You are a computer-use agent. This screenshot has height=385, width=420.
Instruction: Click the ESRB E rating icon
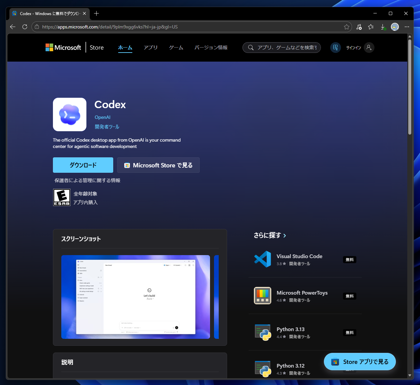[x=62, y=197]
